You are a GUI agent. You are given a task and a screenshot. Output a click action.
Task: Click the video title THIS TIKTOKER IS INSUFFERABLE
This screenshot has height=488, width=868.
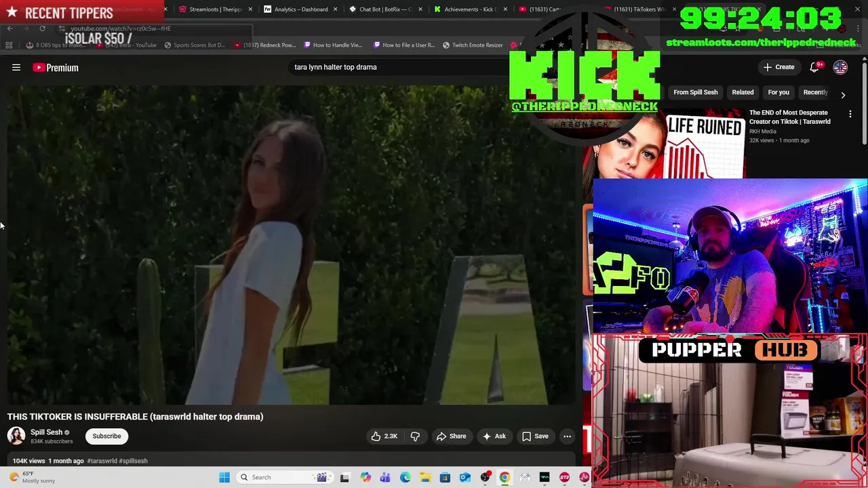[x=136, y=417]
